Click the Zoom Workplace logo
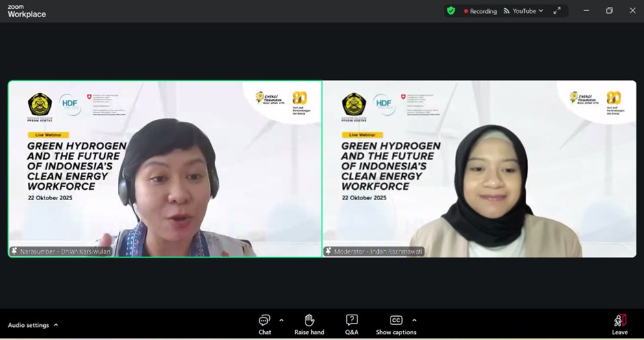 tap(26, 11)
